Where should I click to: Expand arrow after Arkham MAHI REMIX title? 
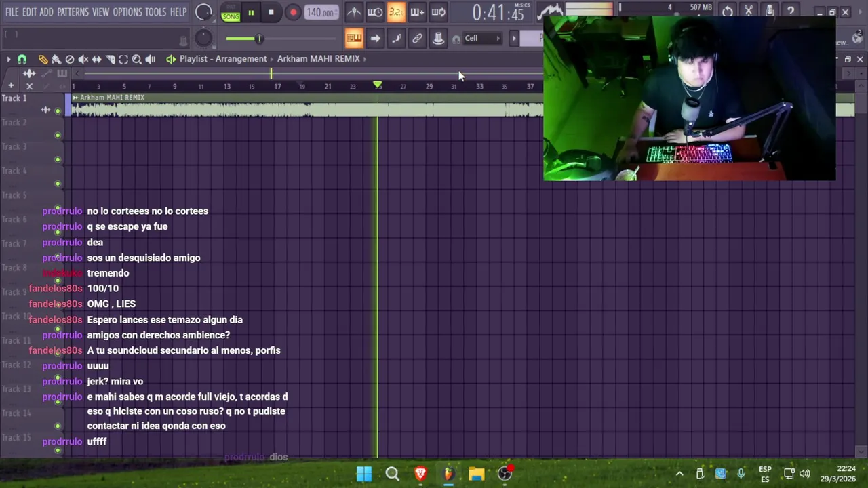[365, 59]
